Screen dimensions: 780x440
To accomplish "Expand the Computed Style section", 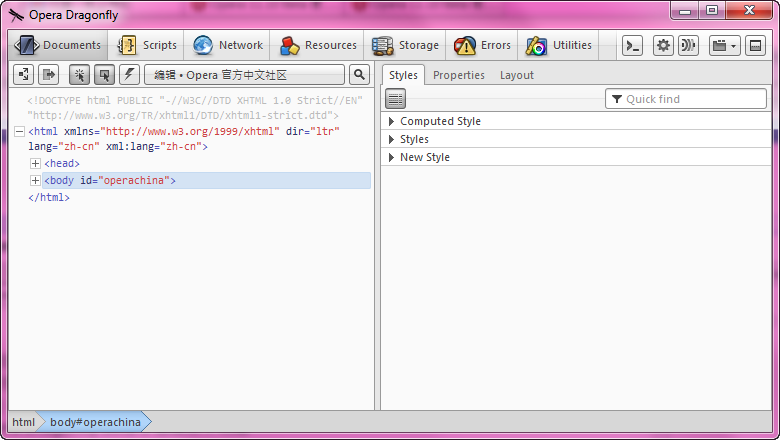I will tap(576, 121).
